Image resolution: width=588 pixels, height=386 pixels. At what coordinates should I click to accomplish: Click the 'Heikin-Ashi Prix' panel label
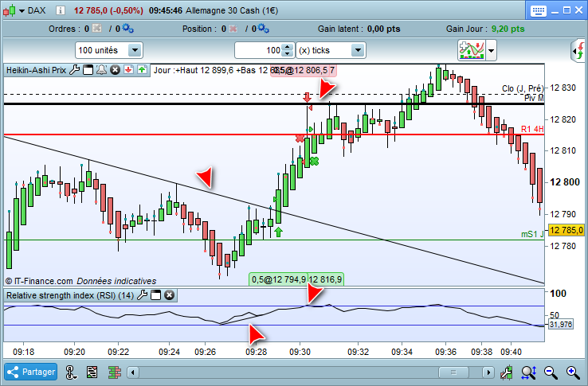pyautogui.click(x=36, y=70)
